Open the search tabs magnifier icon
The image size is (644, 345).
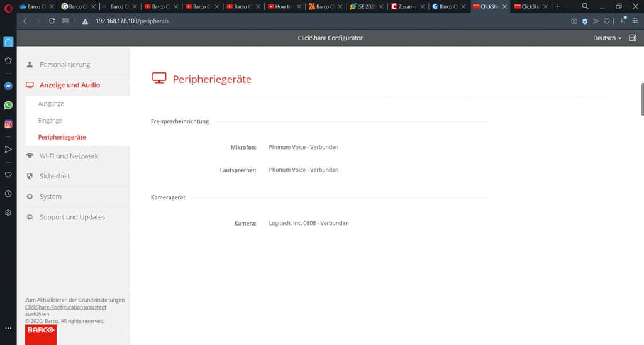(x=585, y=6)
